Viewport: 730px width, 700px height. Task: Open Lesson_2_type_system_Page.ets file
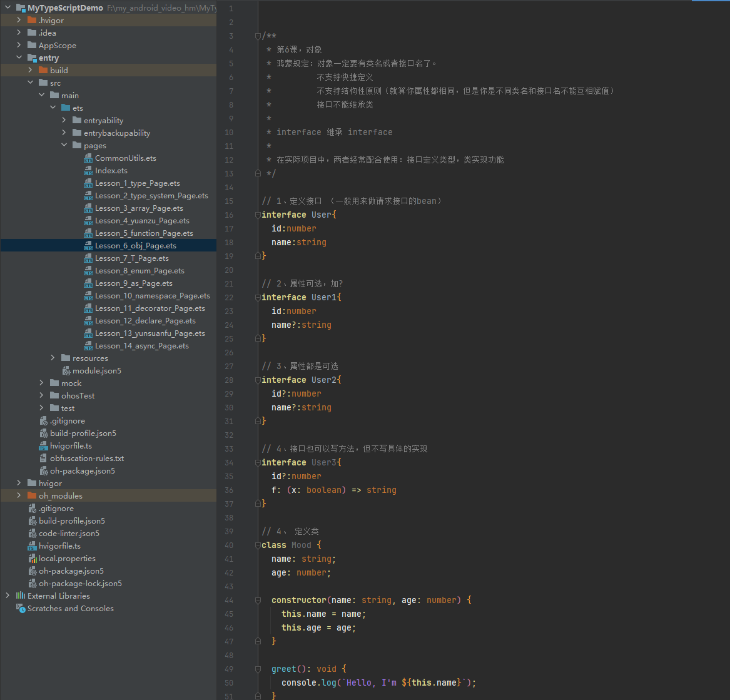(x=151, y=196)
